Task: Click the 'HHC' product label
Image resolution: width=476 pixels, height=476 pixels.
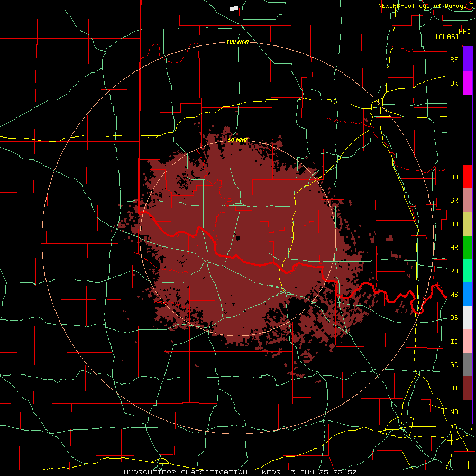Action: 464,32
